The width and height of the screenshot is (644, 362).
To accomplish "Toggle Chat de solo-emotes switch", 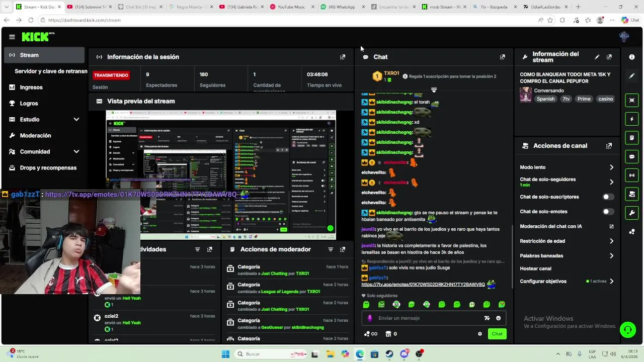I will (608, 212).
